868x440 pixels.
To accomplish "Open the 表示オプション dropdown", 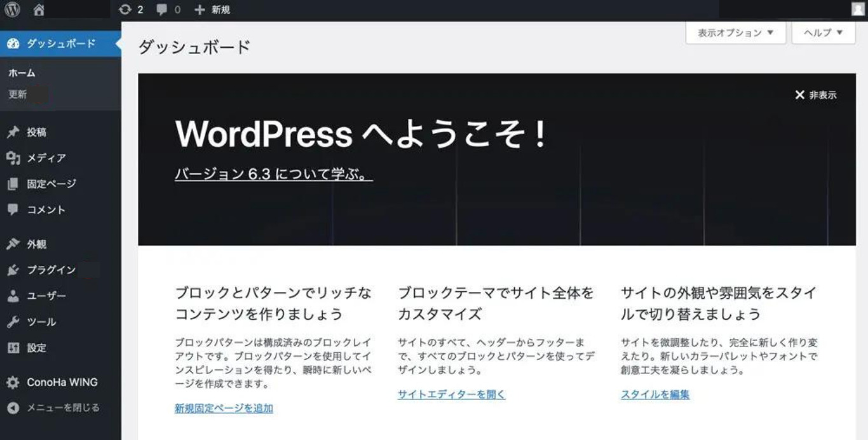I will click(735, 32).
